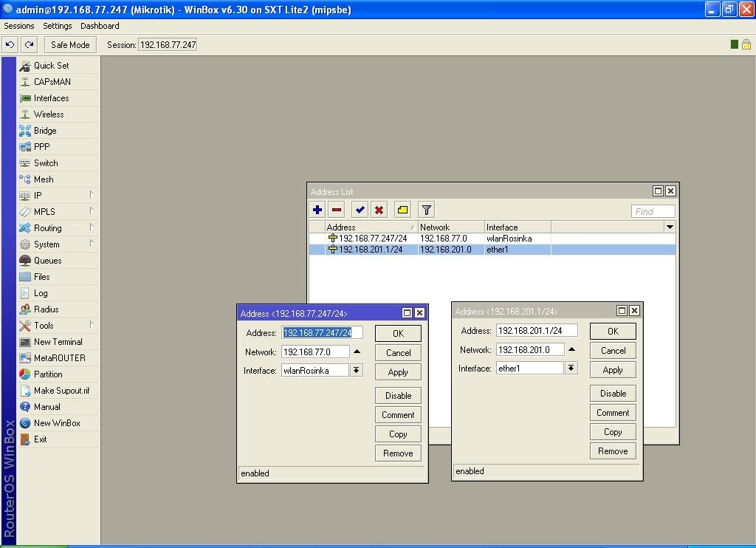Click the Redo arrow in the top toolbar
756x548 pixels.
29,45
